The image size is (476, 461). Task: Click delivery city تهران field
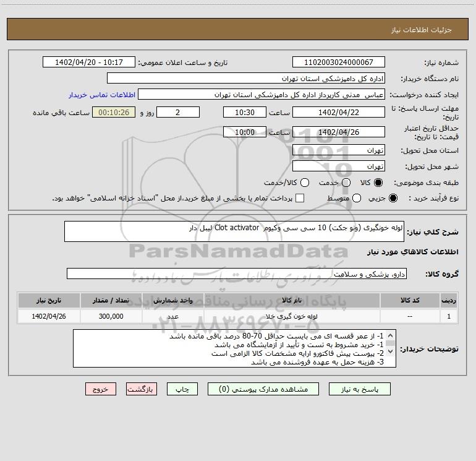click(x=339, y=166)
